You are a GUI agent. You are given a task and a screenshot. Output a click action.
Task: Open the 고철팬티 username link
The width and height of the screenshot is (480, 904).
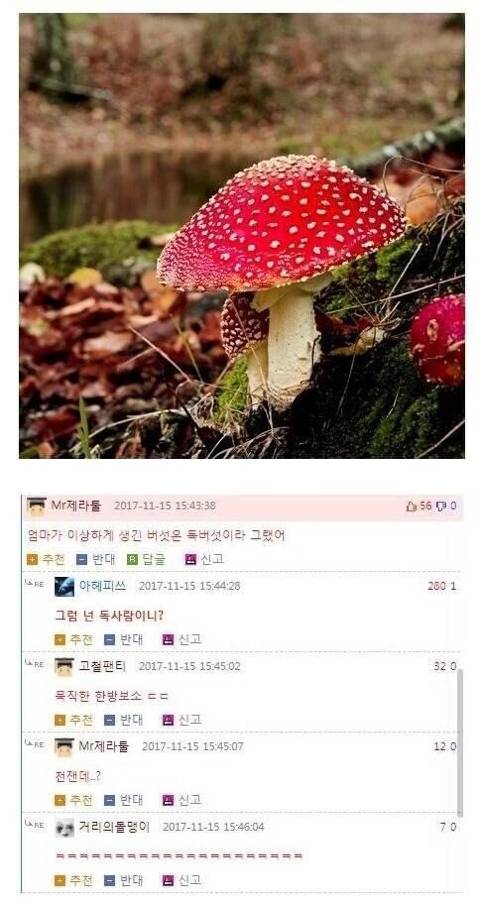click(101, 666)
